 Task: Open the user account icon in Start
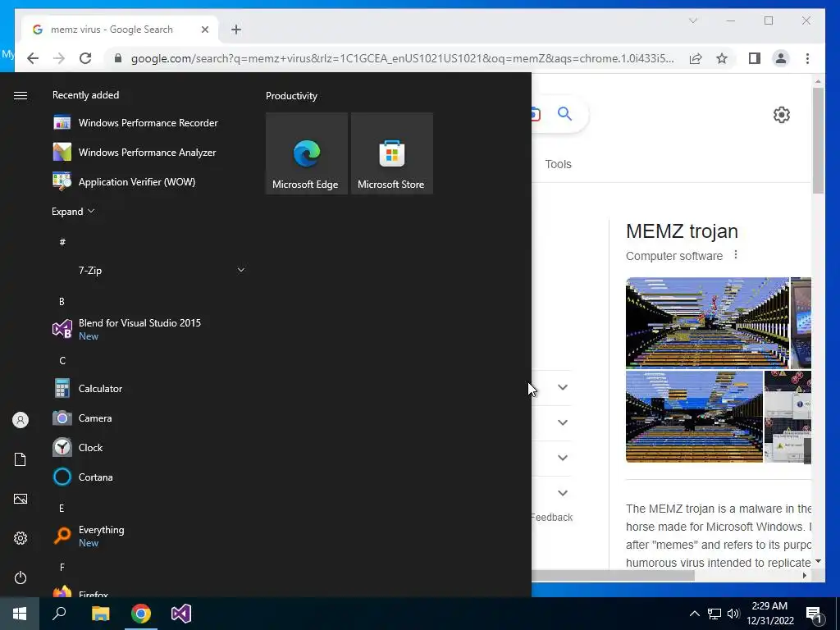click(21, 420)
